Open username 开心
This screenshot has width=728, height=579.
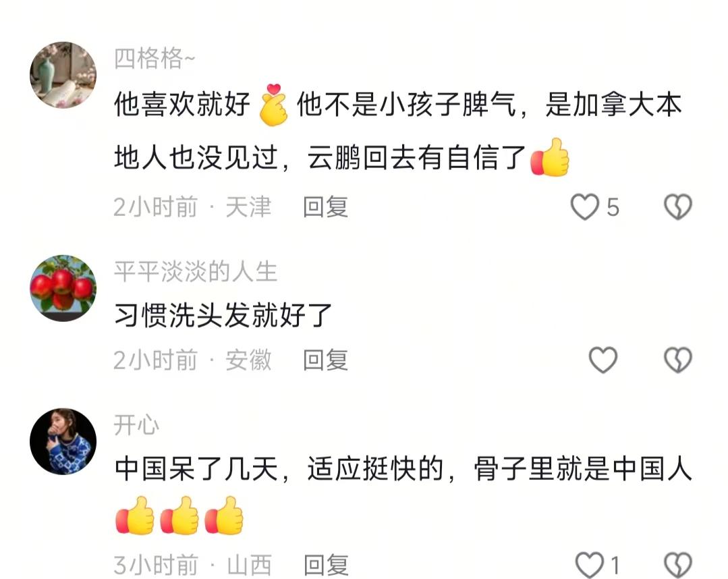click(136, 425)
